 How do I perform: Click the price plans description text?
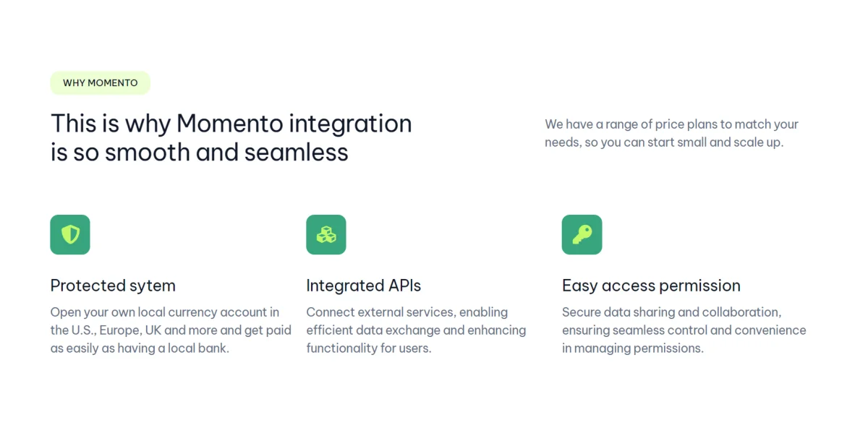click(672, 133)
